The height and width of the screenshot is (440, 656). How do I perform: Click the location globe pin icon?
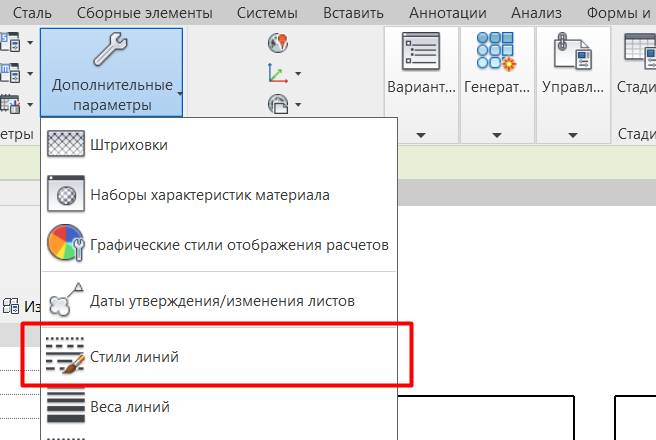click(x=278, y=43)
